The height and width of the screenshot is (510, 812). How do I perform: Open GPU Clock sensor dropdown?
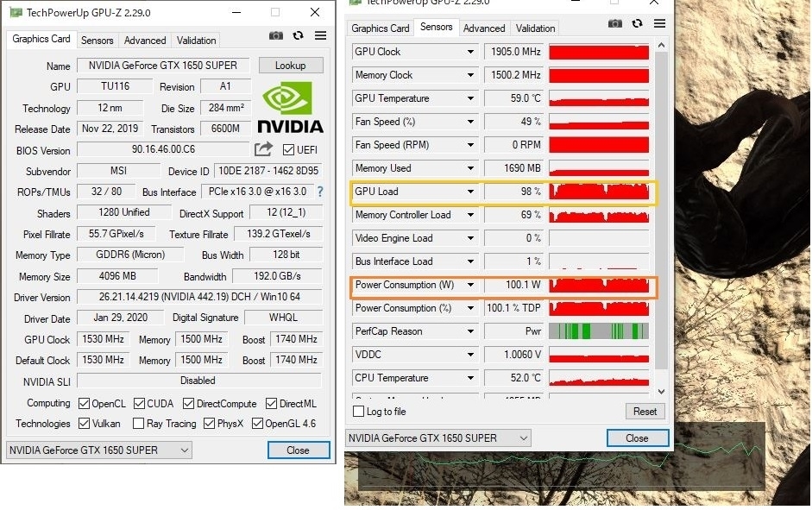pyautogui.click(x=470, y=52)
